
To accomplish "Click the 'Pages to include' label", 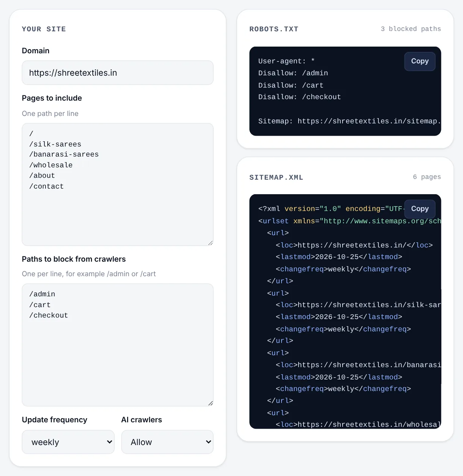I will [x=52, y=98].
